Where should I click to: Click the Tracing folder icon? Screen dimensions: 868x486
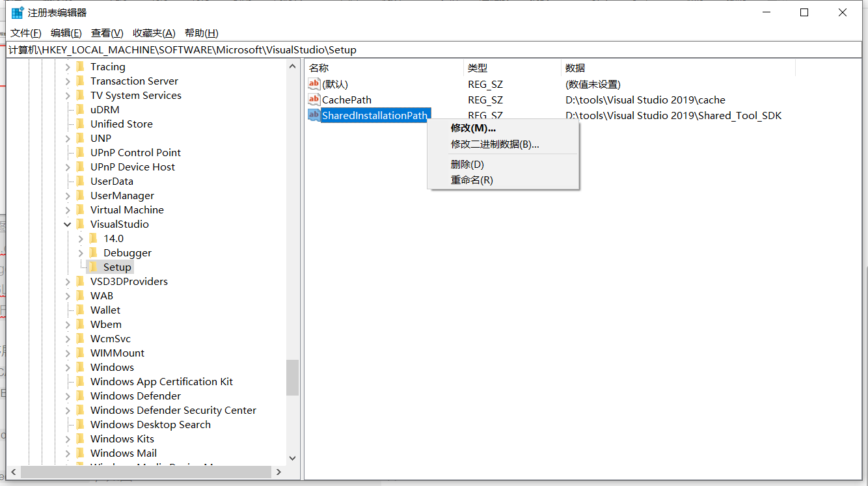[80, 66]
